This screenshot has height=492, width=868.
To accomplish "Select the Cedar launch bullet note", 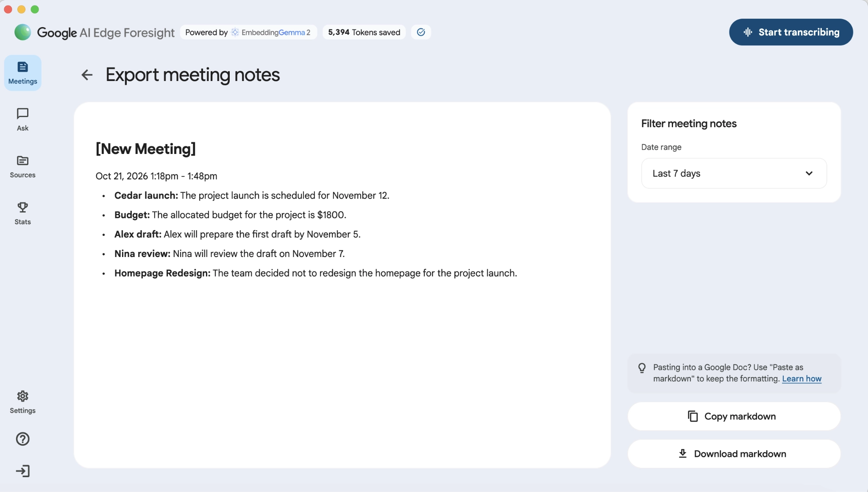I will [x=252, y=196].
